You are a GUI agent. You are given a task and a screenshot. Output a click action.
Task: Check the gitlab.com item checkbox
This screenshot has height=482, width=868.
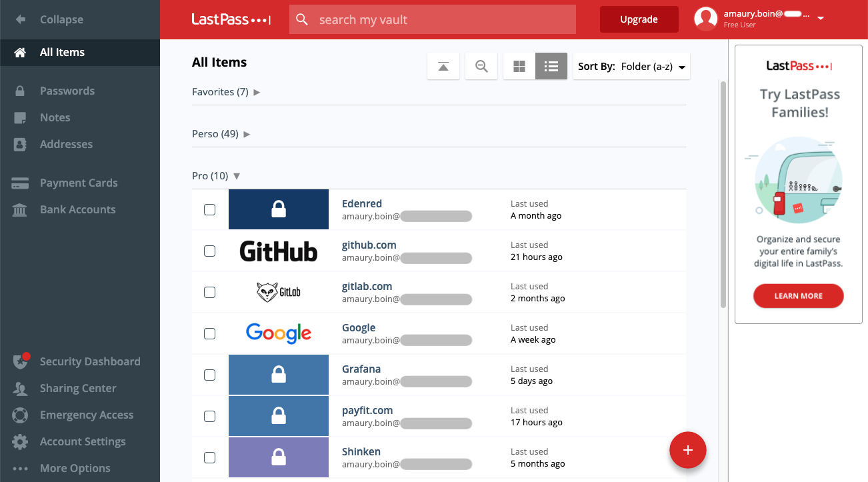209,292
